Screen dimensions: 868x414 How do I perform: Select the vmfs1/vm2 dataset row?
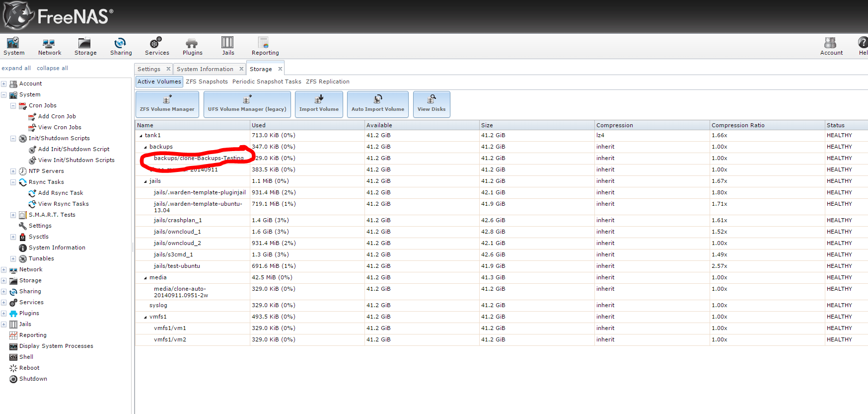(502, 339)
